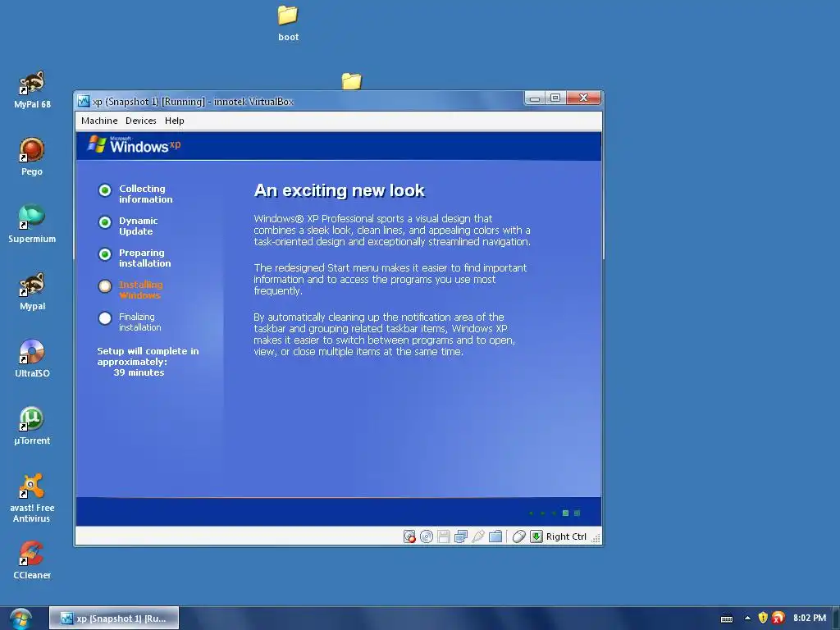Click the mouse integration status icon
Viewport: 840px width, 630px height.
(518, 536)
